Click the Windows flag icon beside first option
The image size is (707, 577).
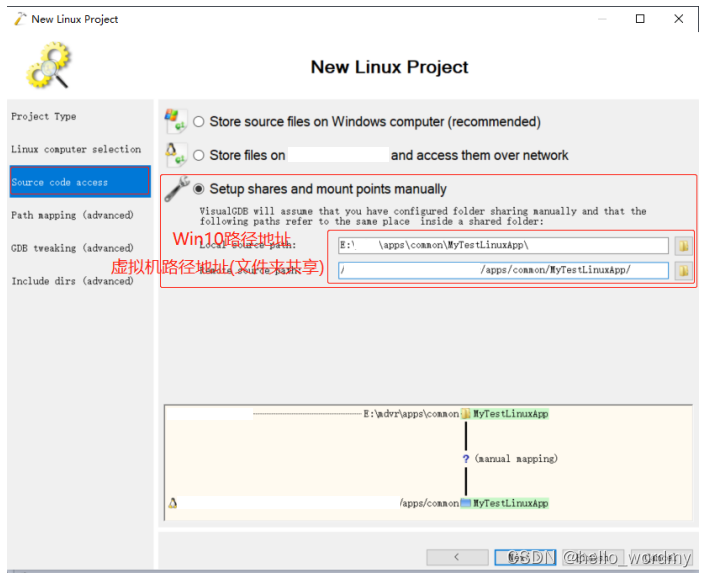[175, 120]
